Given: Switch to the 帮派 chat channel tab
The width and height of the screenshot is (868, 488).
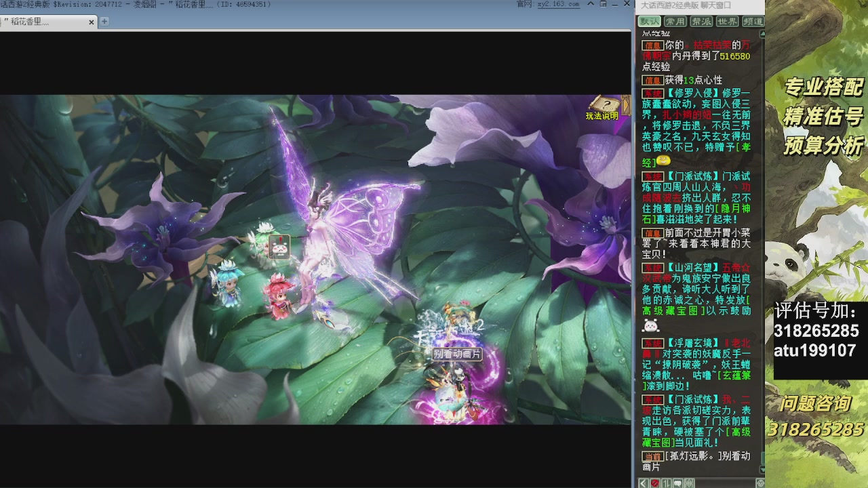Looking at the screenshot, I should point(701,22).
